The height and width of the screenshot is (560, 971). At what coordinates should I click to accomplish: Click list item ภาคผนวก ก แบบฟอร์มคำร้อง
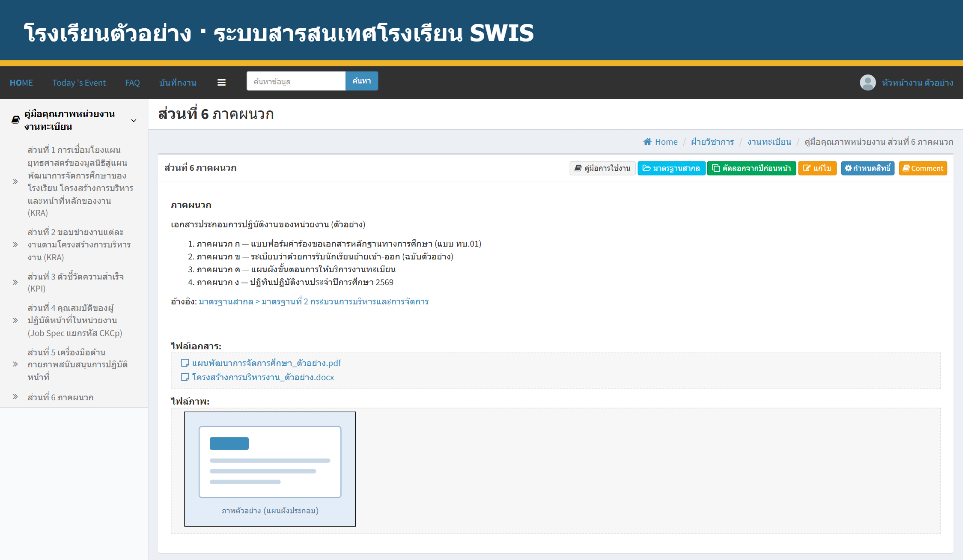[x=339, y=244]
